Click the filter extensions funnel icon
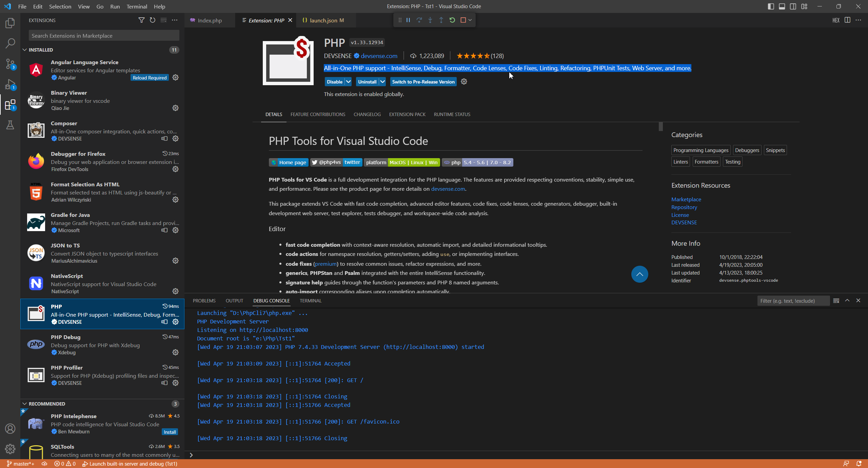This screenshot has width=868, height=468. pos(141,20)
